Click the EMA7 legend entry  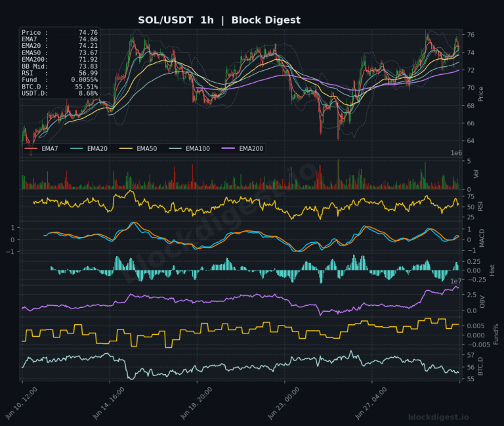pyautogui.click(x=41, y=148)
